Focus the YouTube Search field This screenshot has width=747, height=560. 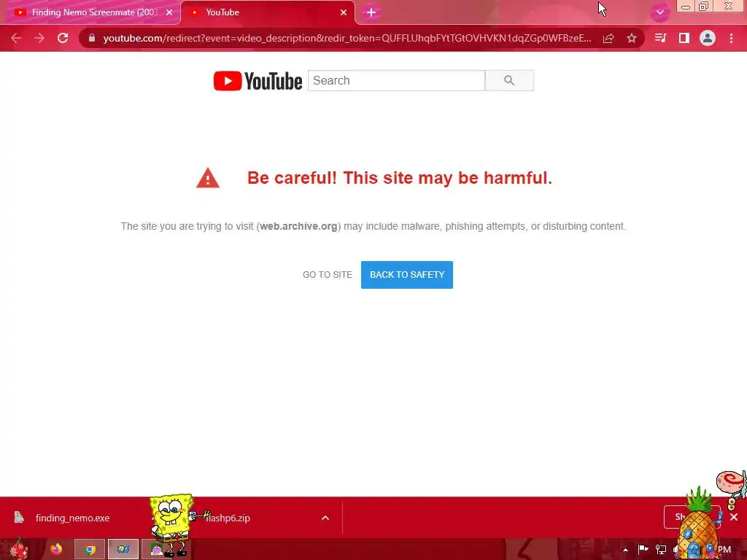[396, 80]
